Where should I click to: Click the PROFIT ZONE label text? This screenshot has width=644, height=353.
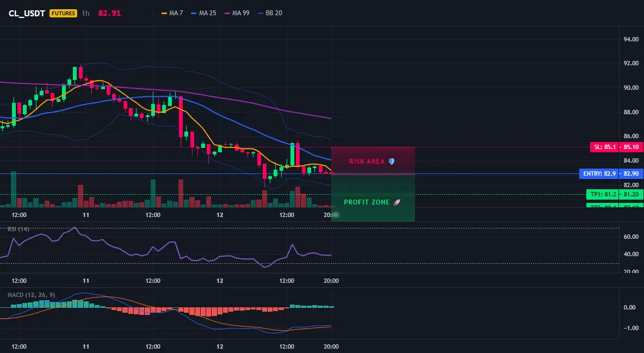[x=367, y=202]
